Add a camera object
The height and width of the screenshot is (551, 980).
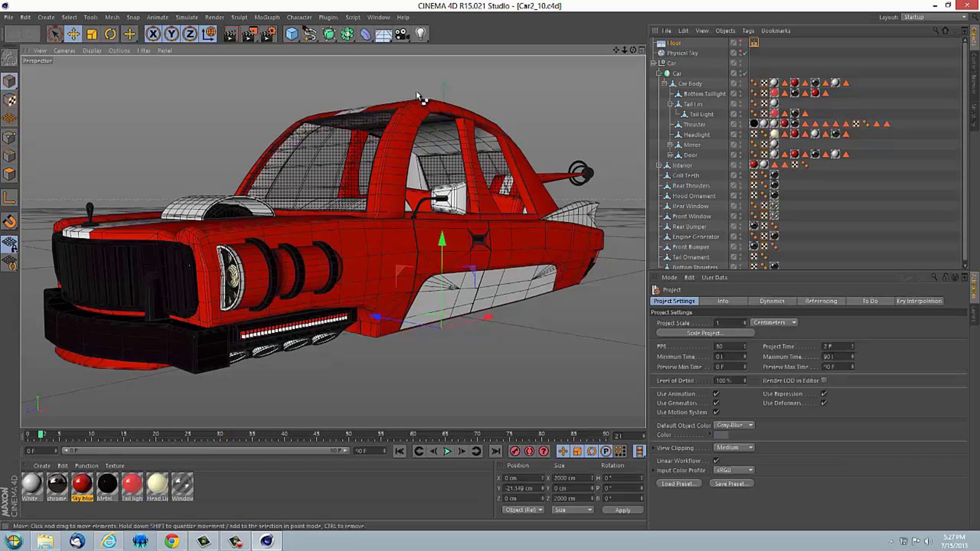(402, 34)
